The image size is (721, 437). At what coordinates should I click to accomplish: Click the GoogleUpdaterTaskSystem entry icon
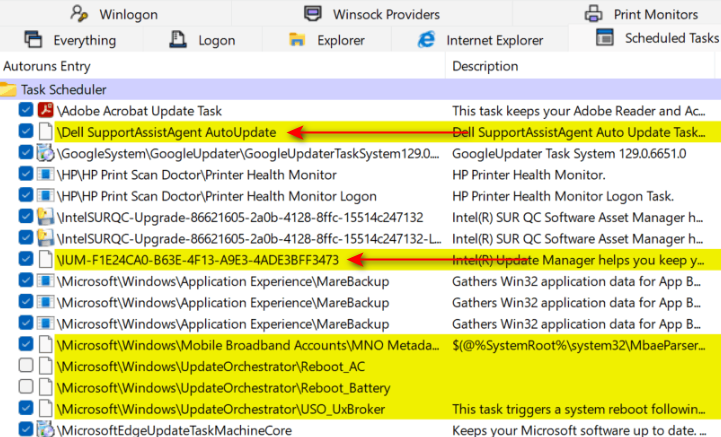click(x=46, y=153)
